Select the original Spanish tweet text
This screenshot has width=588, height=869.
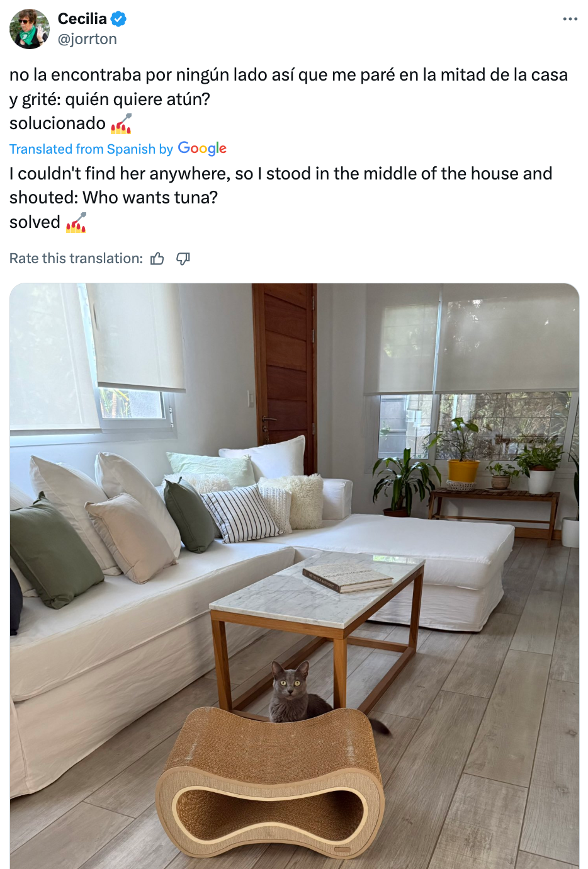coord(288,99)
